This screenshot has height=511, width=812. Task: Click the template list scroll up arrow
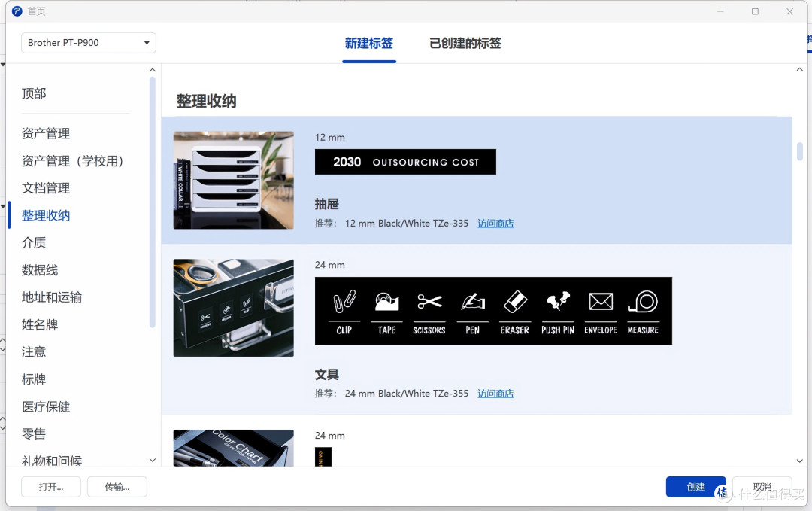799,69
